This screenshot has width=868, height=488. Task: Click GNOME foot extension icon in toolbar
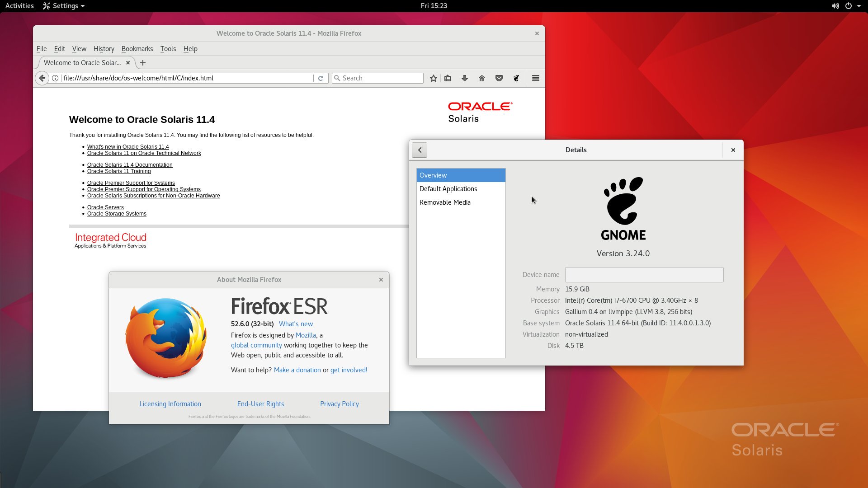click(x=516, y=78)
